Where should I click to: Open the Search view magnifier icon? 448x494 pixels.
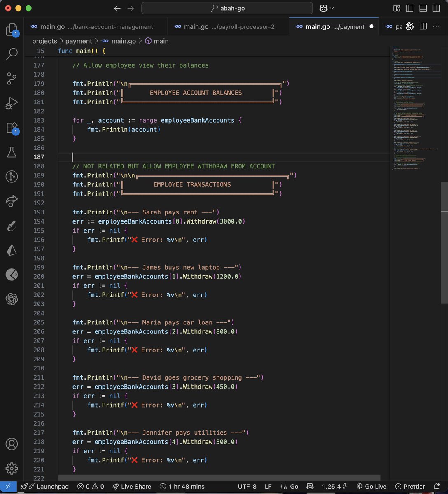12,54
